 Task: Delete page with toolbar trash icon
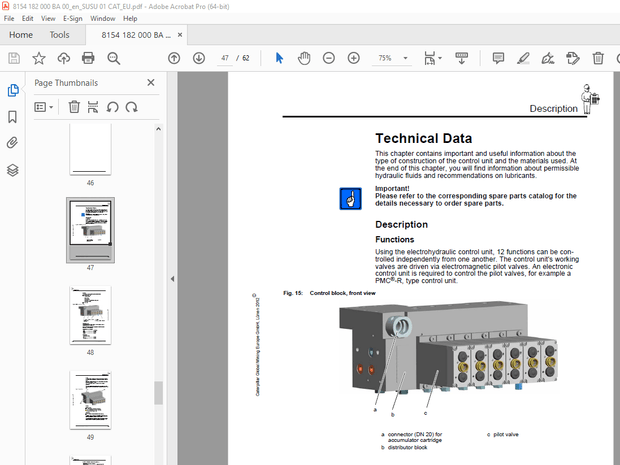tap(598, 59)
